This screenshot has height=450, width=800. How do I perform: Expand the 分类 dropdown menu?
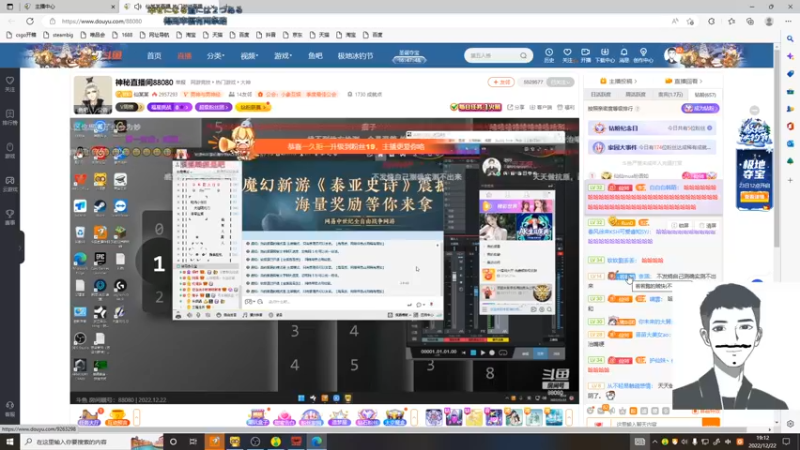click(x=215, y=56)
